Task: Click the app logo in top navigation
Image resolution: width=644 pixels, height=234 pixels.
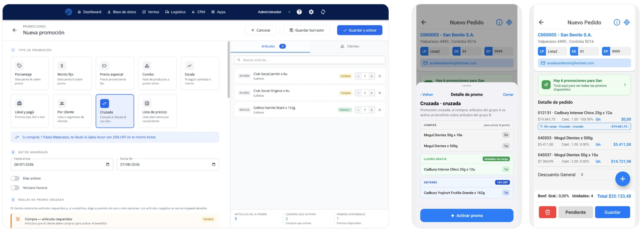Action: click(68, 12)
